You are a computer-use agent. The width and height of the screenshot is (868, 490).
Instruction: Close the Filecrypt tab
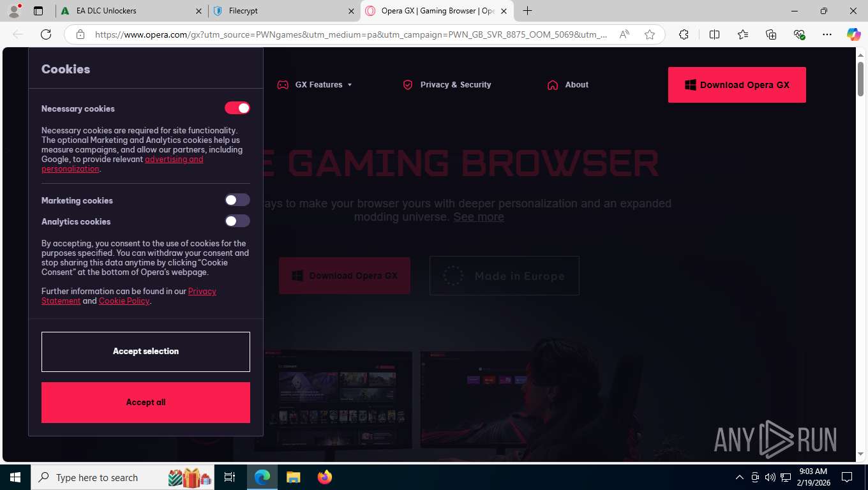(x=351, y=11)
